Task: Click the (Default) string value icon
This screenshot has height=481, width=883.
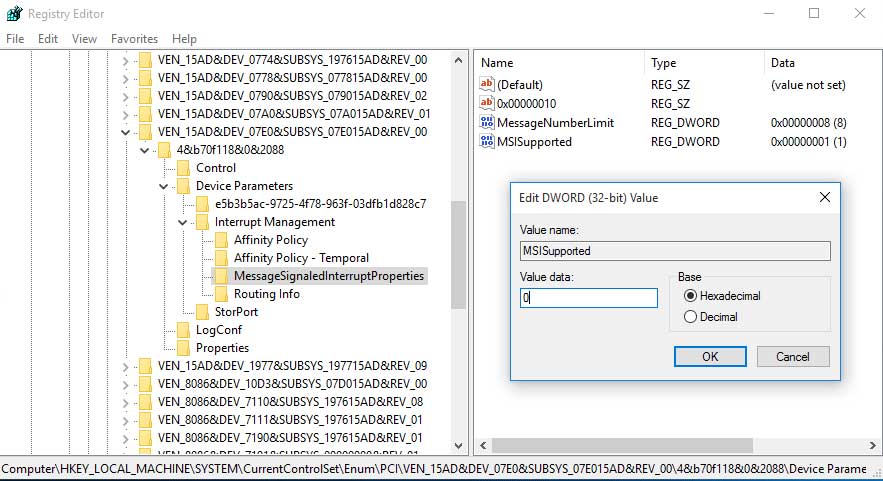Action: click(x=487, y=84)
